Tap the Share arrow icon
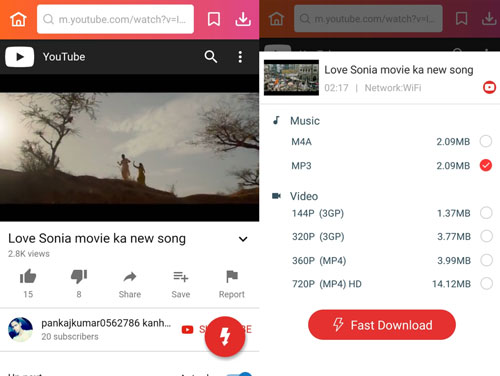 (130, 277)
